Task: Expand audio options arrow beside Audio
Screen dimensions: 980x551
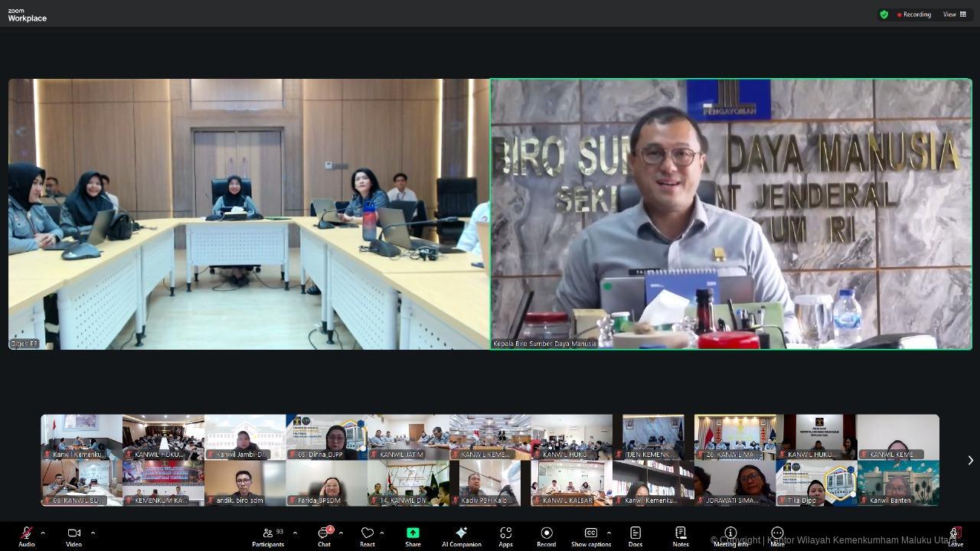Action: (x=43, y=533)
